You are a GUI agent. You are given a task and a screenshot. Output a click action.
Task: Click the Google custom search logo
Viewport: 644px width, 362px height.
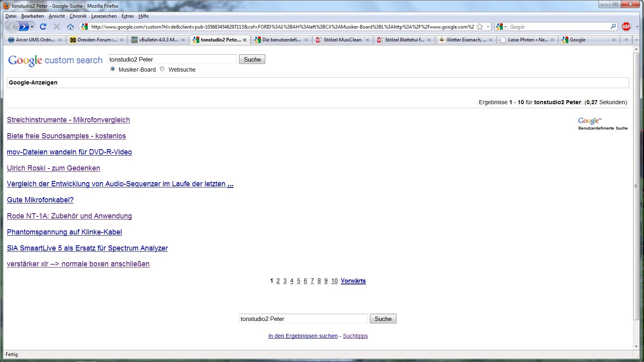click(x=56, y=60)
